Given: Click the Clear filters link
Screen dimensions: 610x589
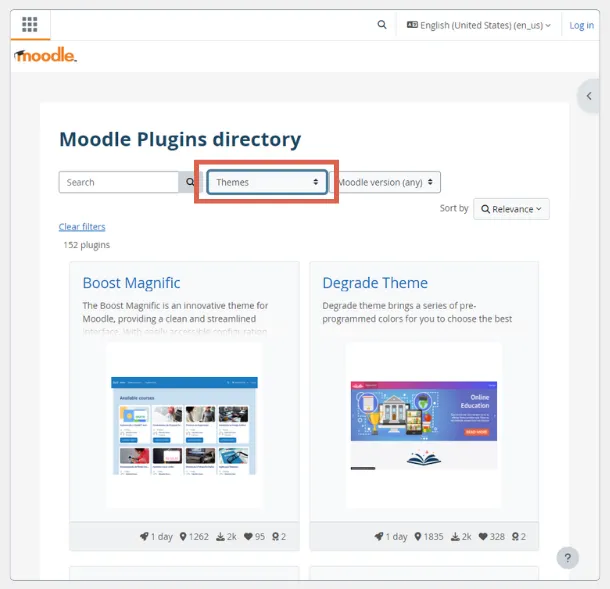Looking at the screenshot, I should pyautogui.click(x=82, y=227).
